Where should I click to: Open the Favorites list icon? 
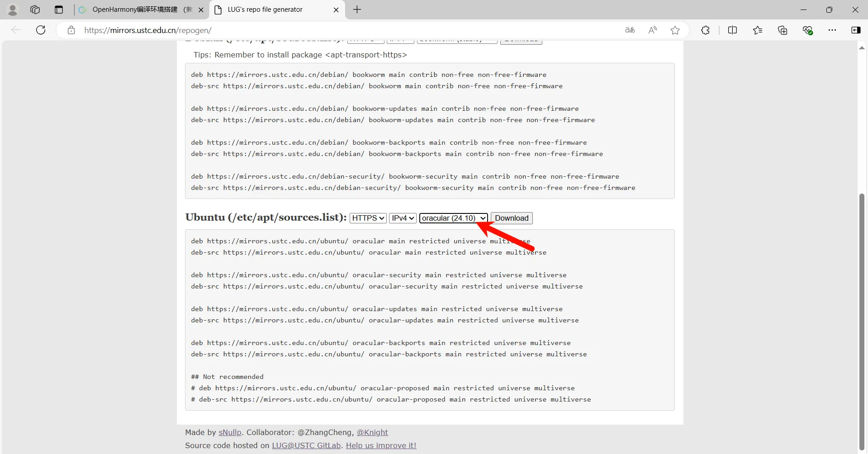point(758,30)
